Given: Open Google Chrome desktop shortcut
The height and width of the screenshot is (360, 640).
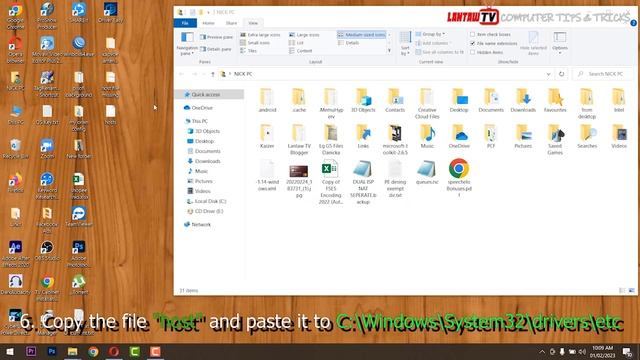Looking at the screenshot, I should pos(16,16).
